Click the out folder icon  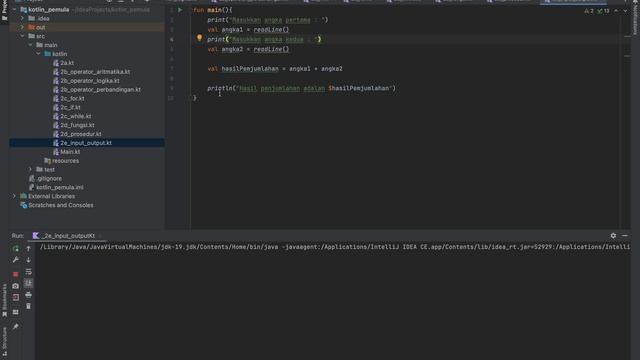point(31,27)
